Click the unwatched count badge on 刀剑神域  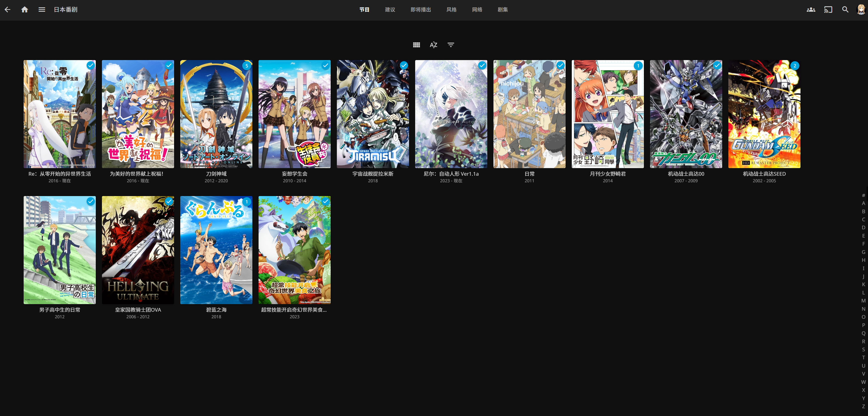(x=247, y=66)
